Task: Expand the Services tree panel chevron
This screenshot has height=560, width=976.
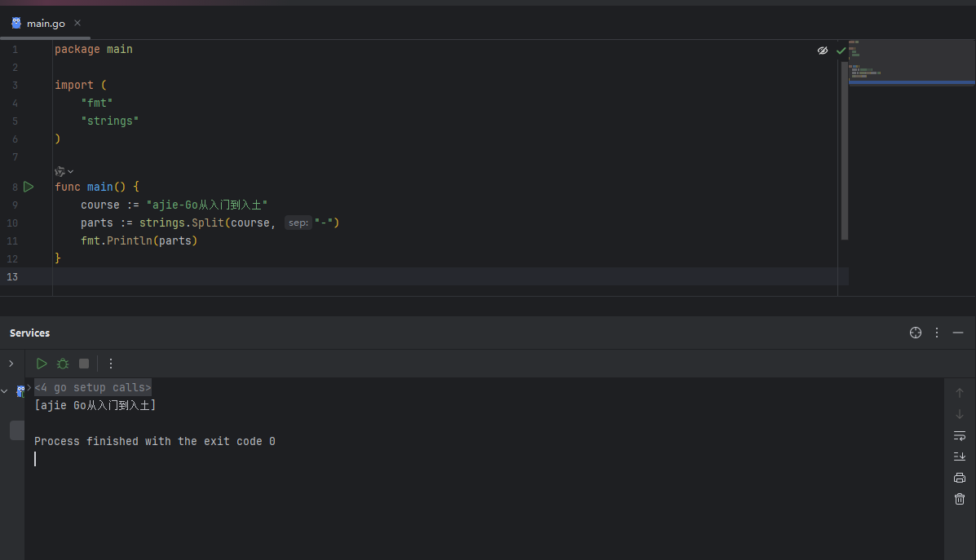Action: click(x=11, y=364)
